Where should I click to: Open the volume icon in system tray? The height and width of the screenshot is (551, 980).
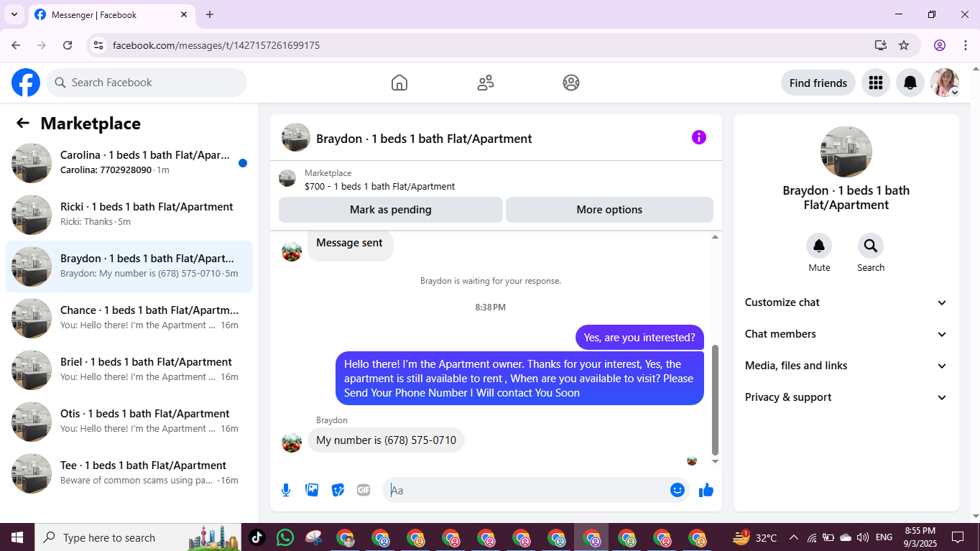pos(862,537)
